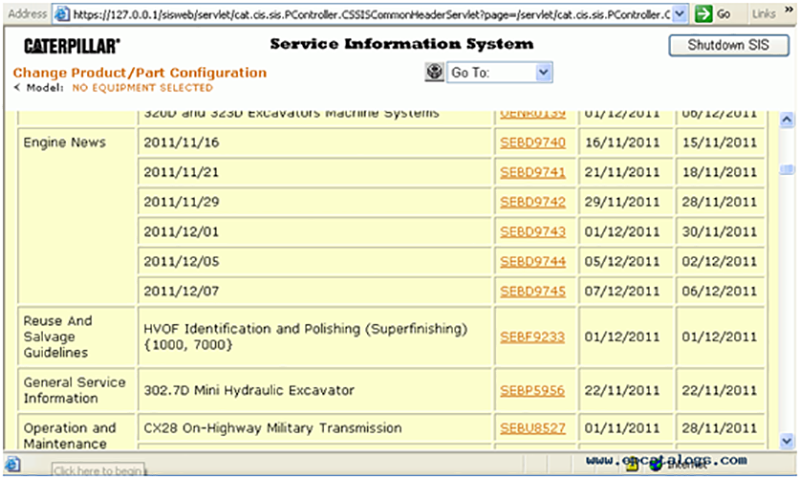Click the 2011/11/16 title cell

314,142
